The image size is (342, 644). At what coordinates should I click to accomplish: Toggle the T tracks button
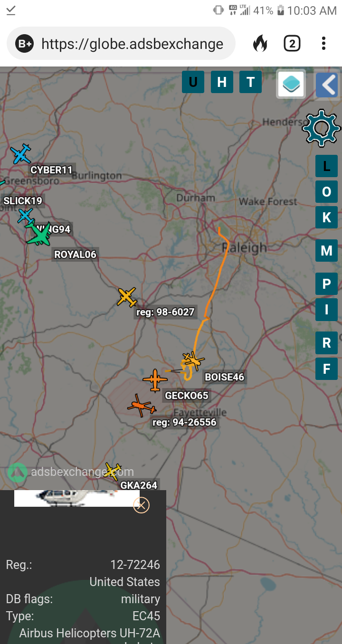[x=250, y=82]
